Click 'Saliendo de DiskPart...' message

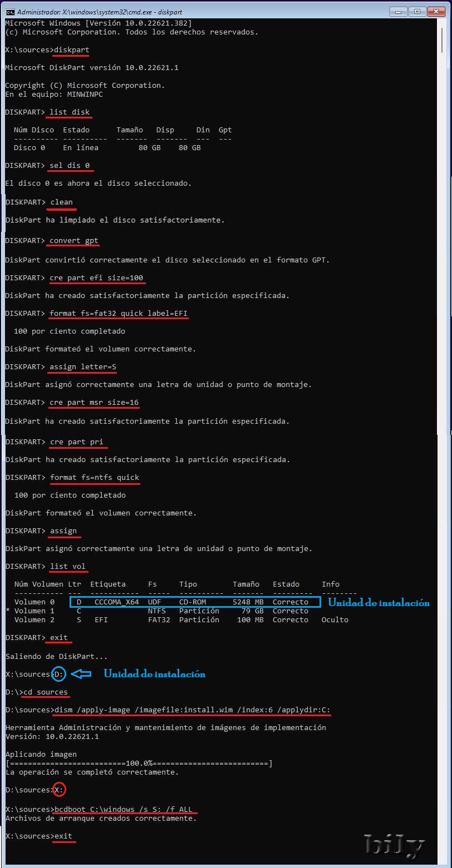tap(56, 656)
